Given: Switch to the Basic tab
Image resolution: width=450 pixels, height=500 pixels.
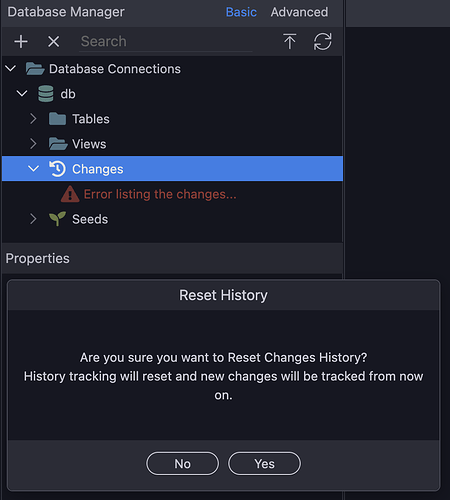Looking at the screenshot, I should click(x=241, y=12).
